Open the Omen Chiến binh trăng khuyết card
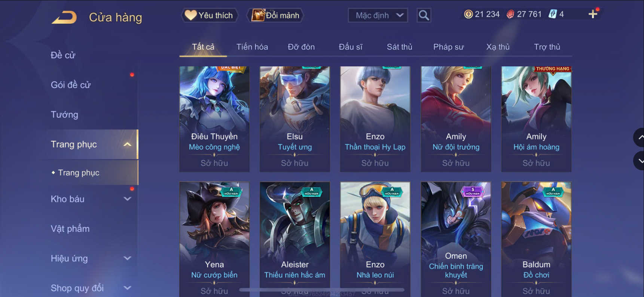Screen dimensions: 644x297 point(456,239)
